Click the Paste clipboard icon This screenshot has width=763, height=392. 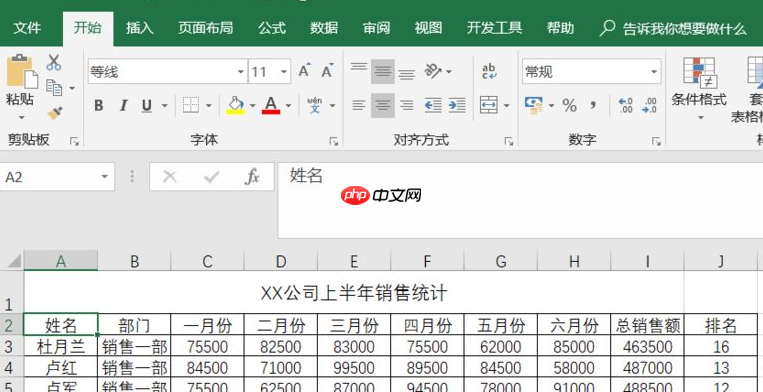[x=21, y=72]
